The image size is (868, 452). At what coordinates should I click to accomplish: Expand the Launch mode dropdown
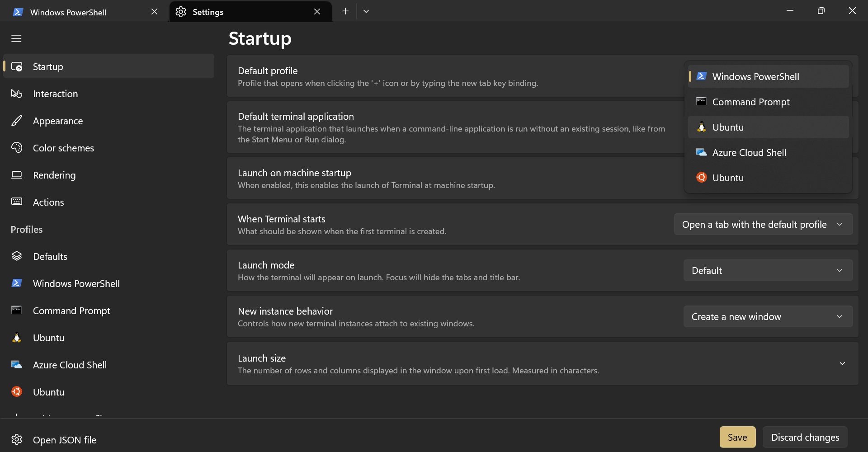coord(768,270)
